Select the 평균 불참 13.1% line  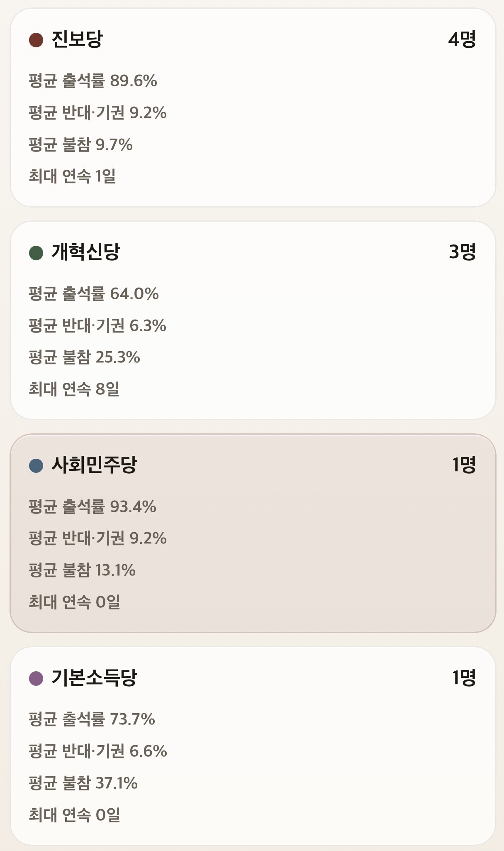(x=82, y=570)
